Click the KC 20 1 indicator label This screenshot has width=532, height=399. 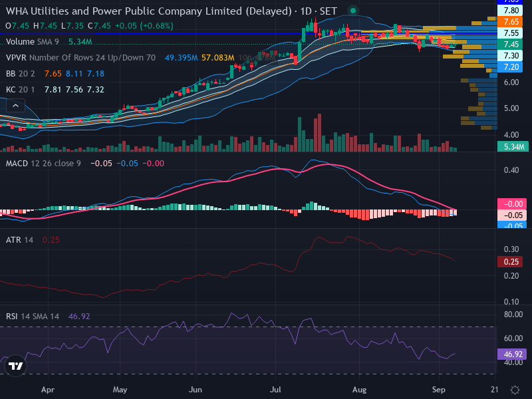coord(21,90)
